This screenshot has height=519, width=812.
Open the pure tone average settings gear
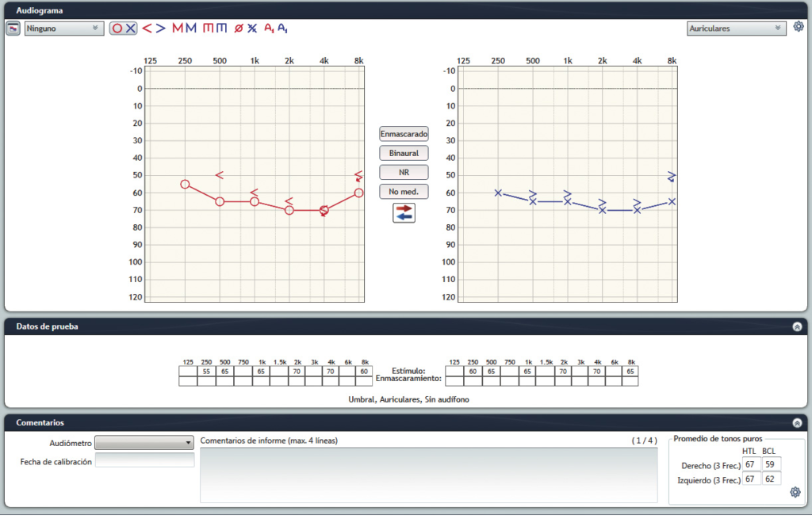[795, 492]
